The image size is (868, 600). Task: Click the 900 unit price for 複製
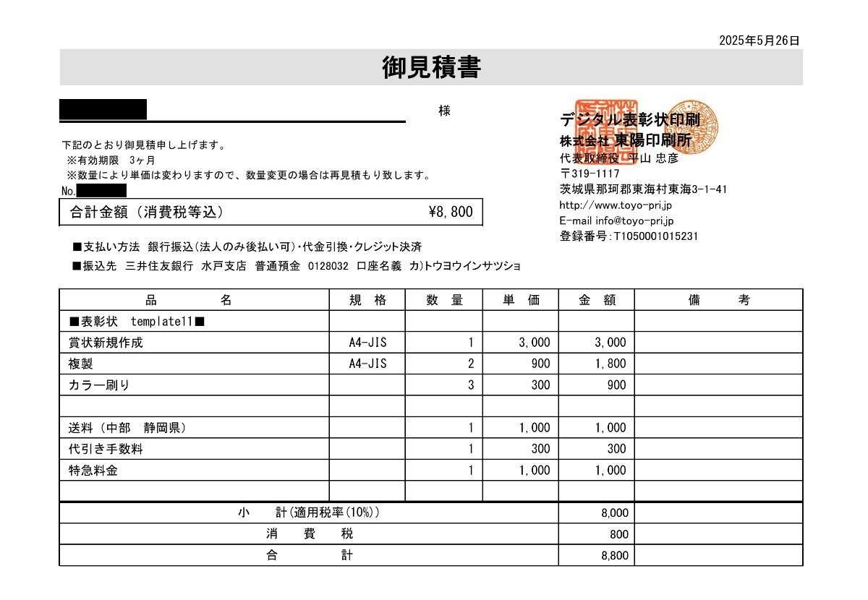pos(540,364)
